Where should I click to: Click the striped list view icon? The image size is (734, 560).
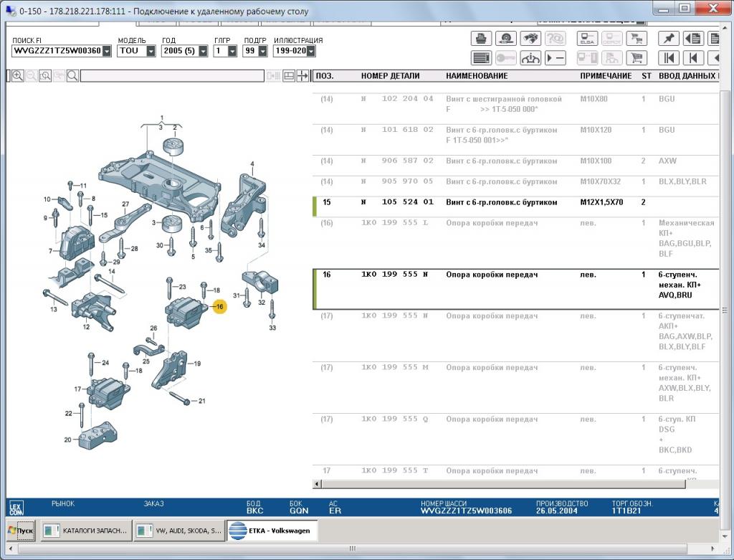pyautogui.click(x=481, y=58)
